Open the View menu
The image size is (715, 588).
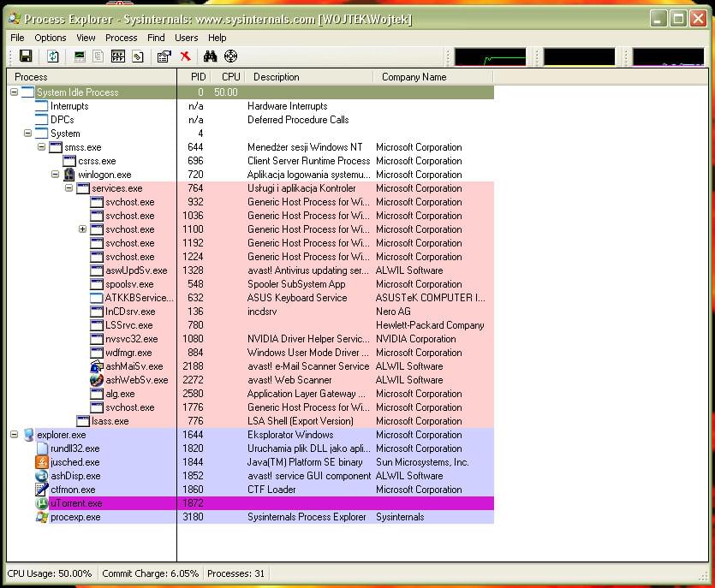pyautogui.click(x=86, y=38)
